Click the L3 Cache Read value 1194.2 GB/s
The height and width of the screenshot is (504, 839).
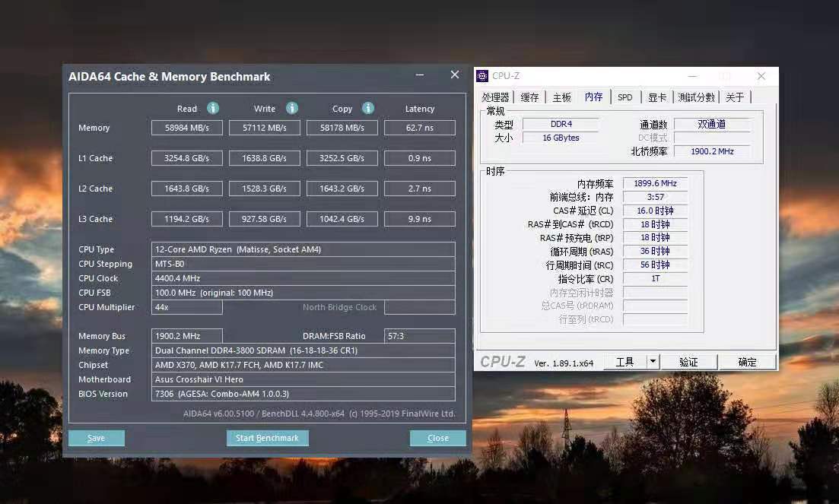click(187, 219)
